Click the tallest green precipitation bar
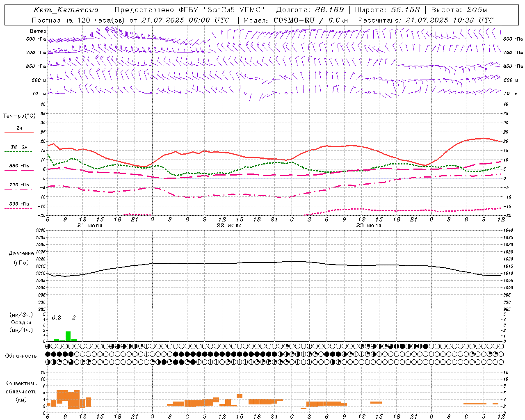 point(68,336)
